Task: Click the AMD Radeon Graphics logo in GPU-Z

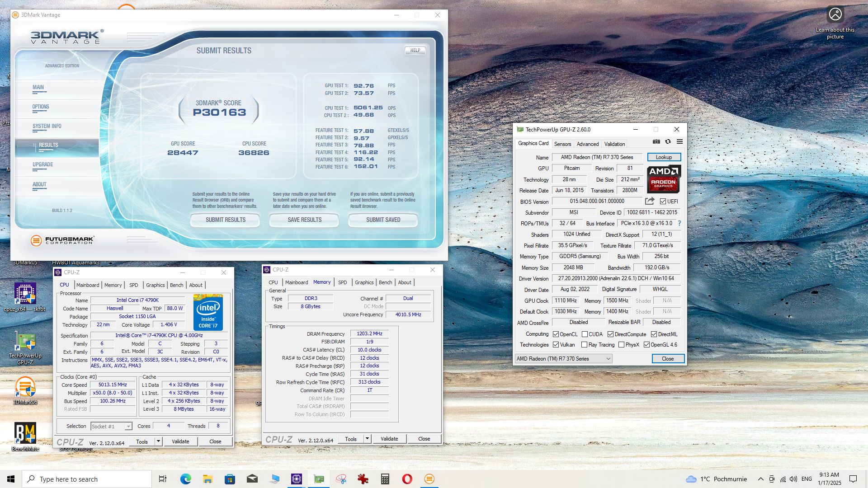Action: coord(664,179)
